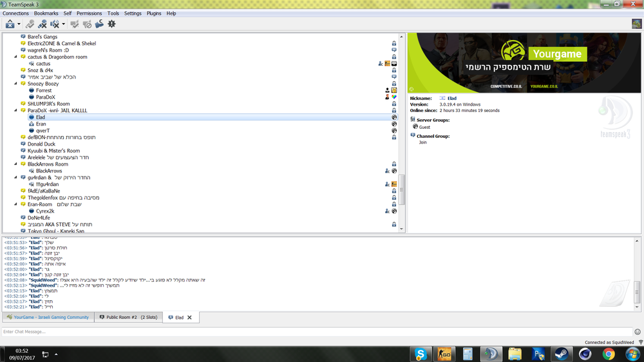Image resolution: width=644 pixels, height=362 pixels.
Task: Open Skype from the Windows taskbar
Action: tap(421, 354)
